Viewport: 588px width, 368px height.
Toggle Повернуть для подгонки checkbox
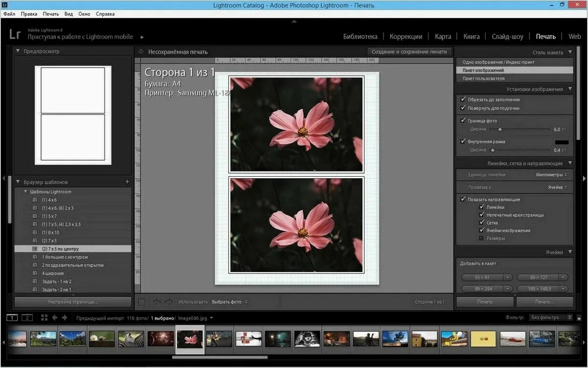click(463, 108)
